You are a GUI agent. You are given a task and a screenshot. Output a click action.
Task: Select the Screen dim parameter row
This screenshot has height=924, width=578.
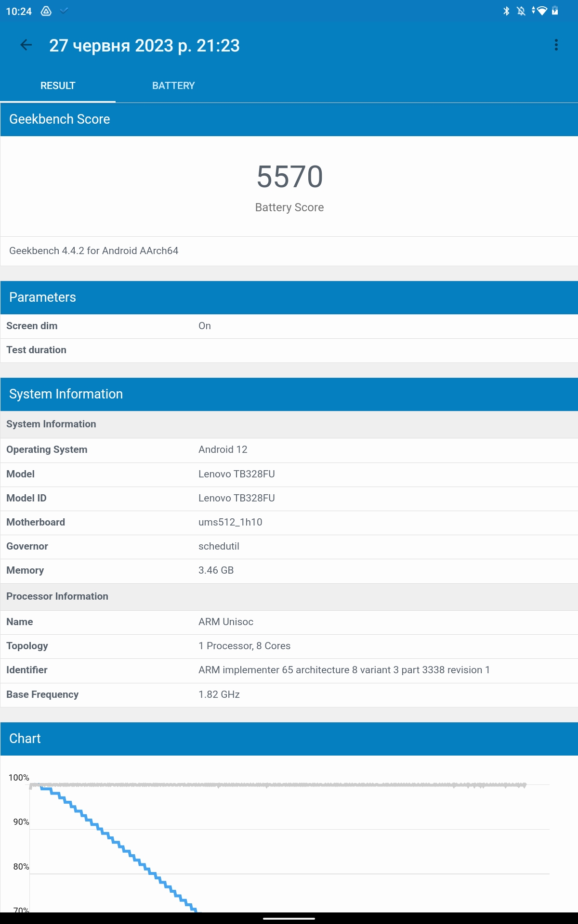(x=289, y=326)
